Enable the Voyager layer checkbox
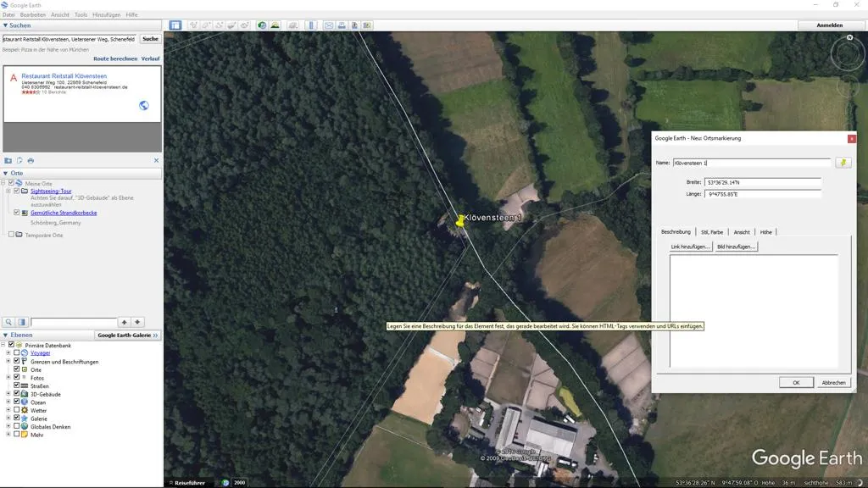Viewport: 868px width, 488px height. [x=17, y=352]
